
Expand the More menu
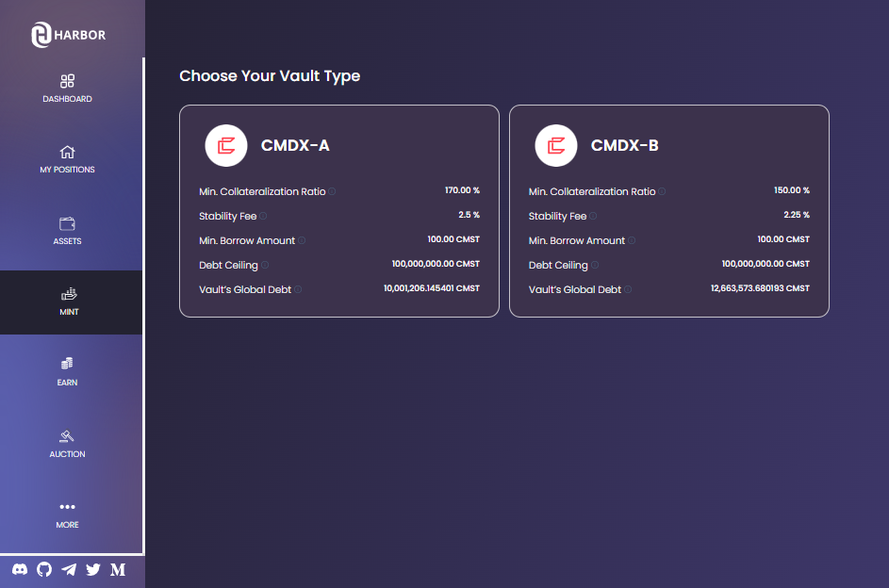coord(68,514)
